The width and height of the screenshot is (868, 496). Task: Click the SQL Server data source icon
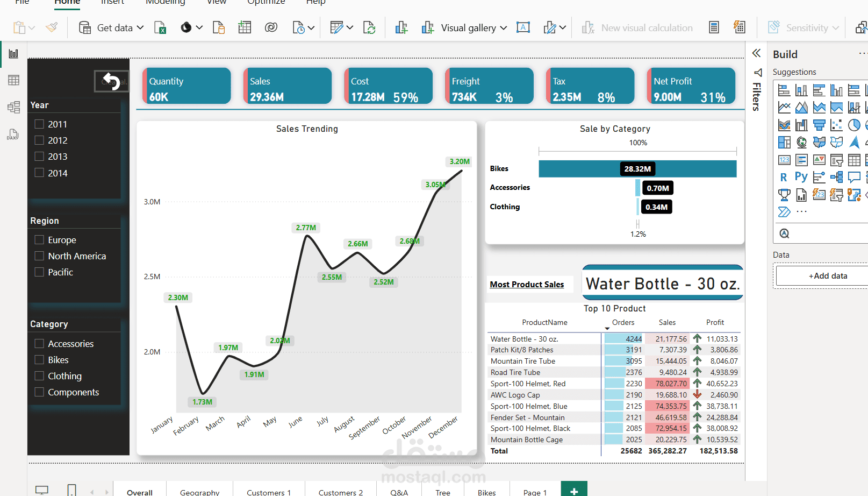(x=219, y=27)
